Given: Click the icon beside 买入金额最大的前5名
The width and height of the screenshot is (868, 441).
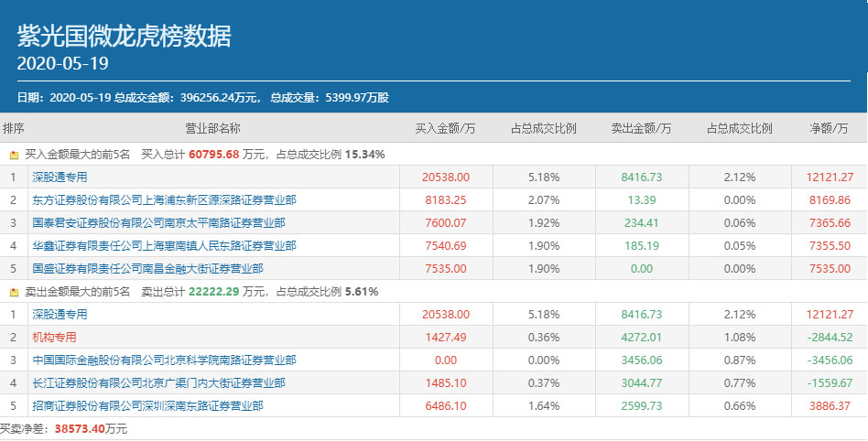Looking at the screenshot, I should [x=14, y=154].
